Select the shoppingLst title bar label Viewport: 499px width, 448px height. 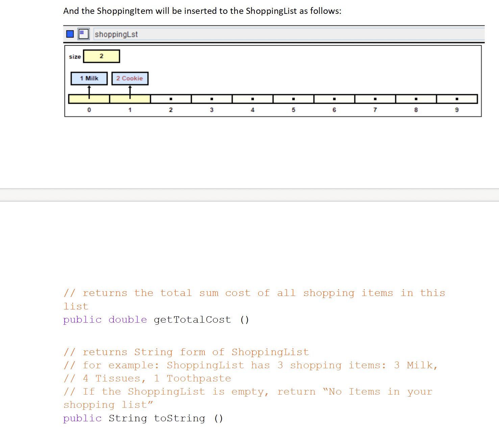(x=116, y=34)
